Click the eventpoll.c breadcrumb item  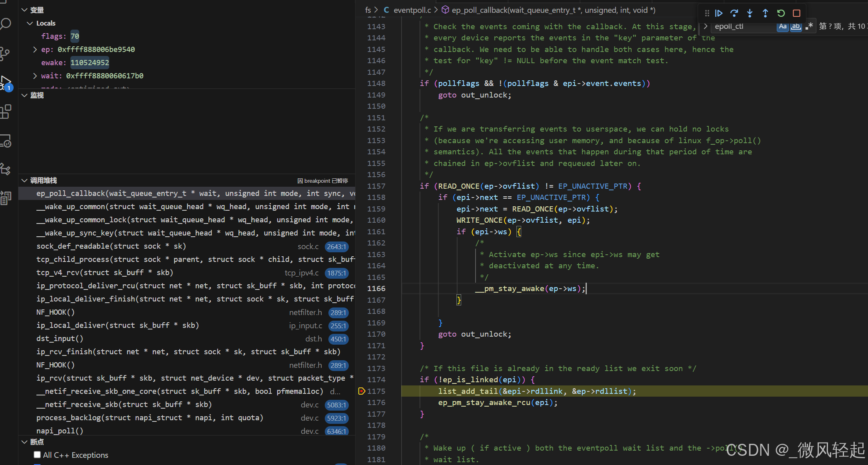tap(412, 10)
